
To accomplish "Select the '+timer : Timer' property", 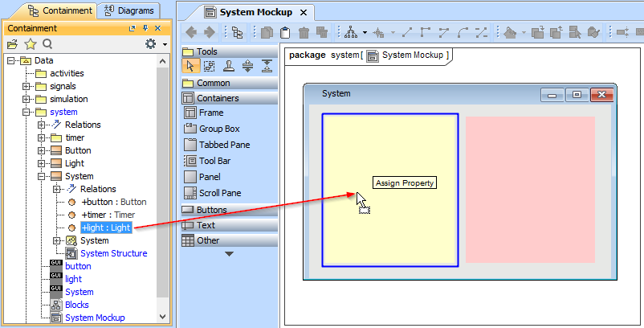I will tap(108, 215).
